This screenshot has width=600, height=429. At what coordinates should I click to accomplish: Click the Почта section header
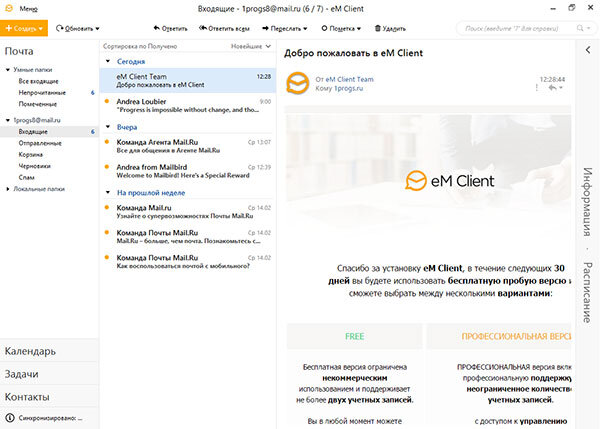point(19,51)
